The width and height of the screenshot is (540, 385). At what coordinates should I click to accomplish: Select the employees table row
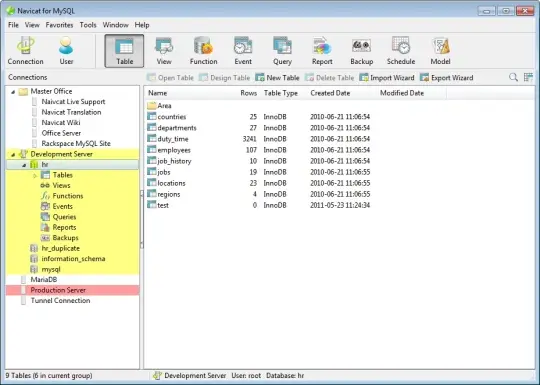[258, 150]
